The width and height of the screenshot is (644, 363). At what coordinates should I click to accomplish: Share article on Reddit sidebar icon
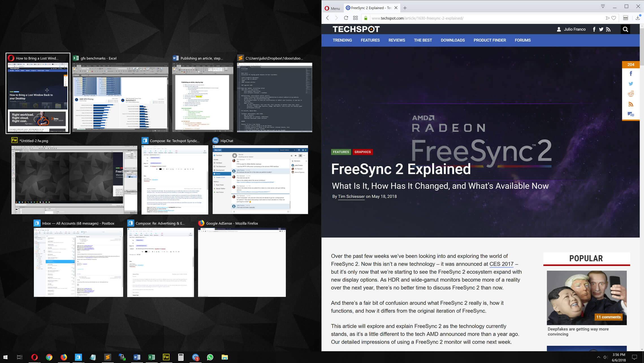click(631, 94)
